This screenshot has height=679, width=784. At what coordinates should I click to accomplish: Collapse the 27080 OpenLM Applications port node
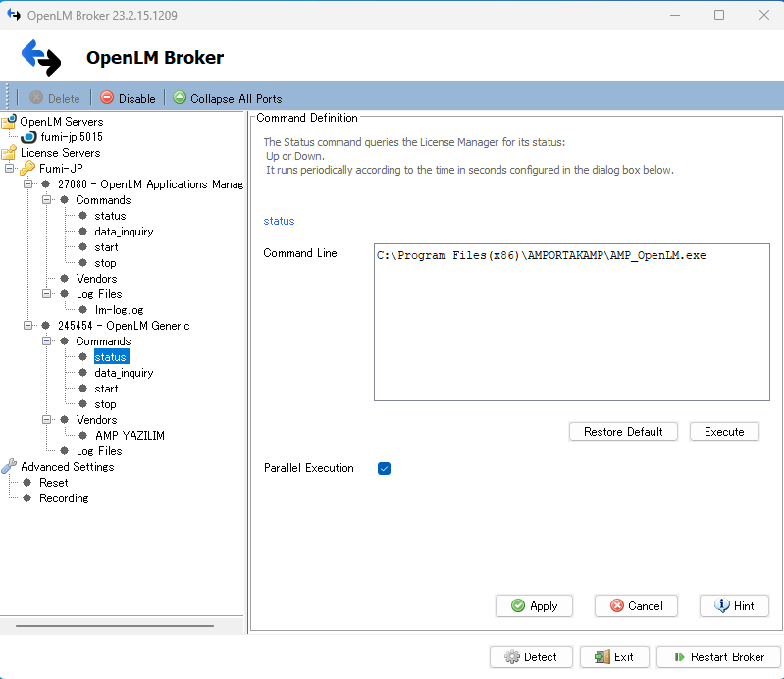click(x=28, y=184)
